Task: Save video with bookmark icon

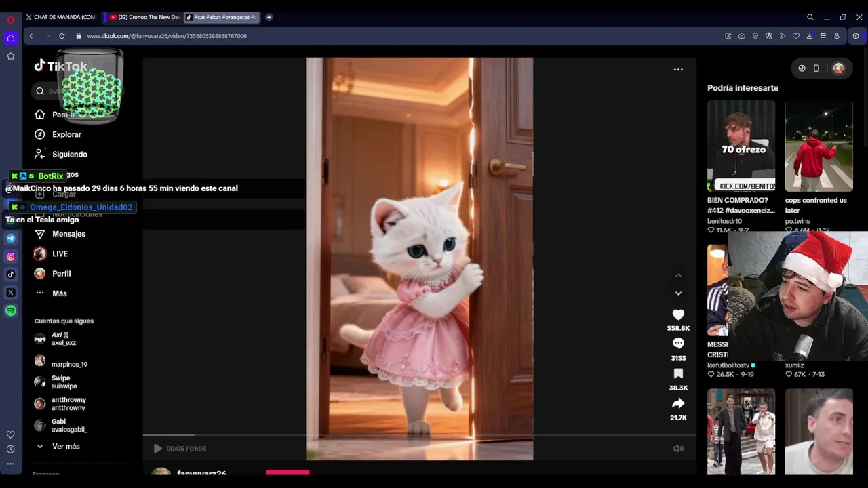Action: tap(678, 373)
